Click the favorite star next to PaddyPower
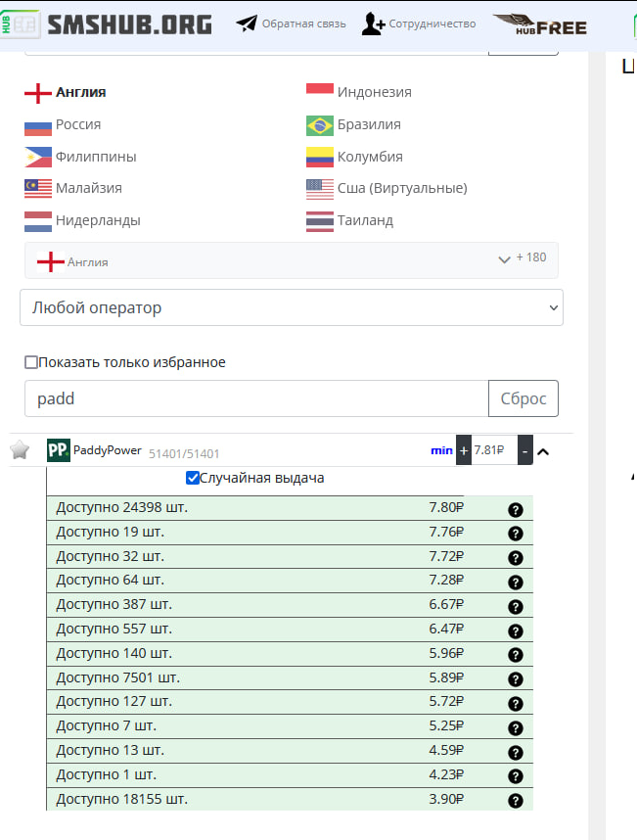Viewport: 637px width, 840px height. click(x=20, y=450)
